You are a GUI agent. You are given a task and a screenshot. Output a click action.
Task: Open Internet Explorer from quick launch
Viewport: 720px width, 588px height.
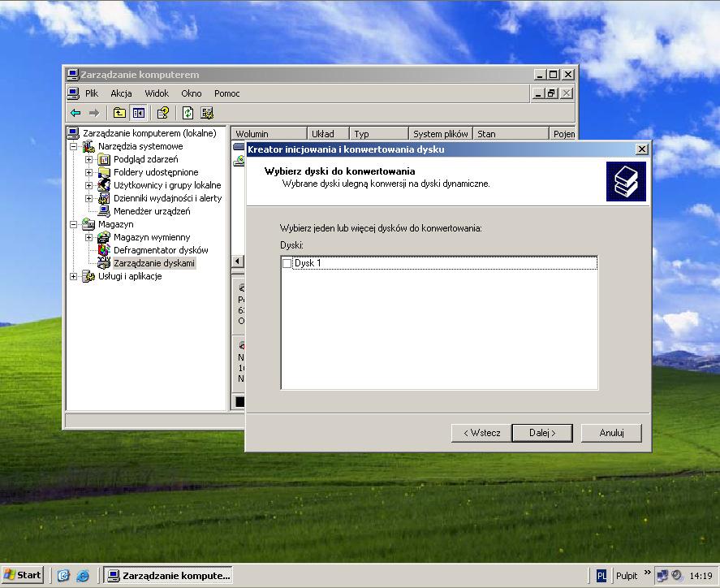(x=83, y=575)
